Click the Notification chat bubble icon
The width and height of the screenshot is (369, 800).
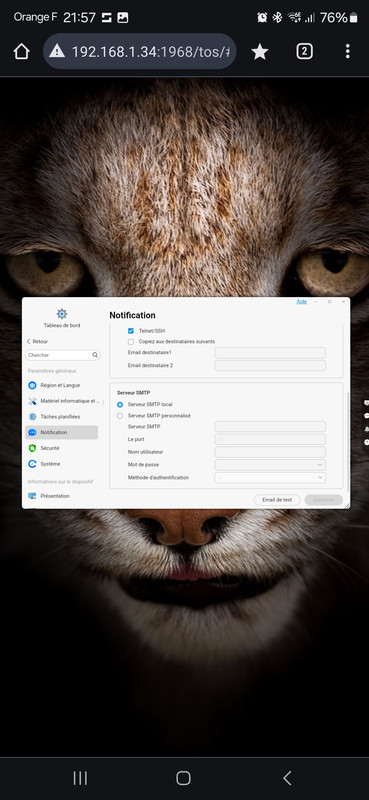coord(32,433)
